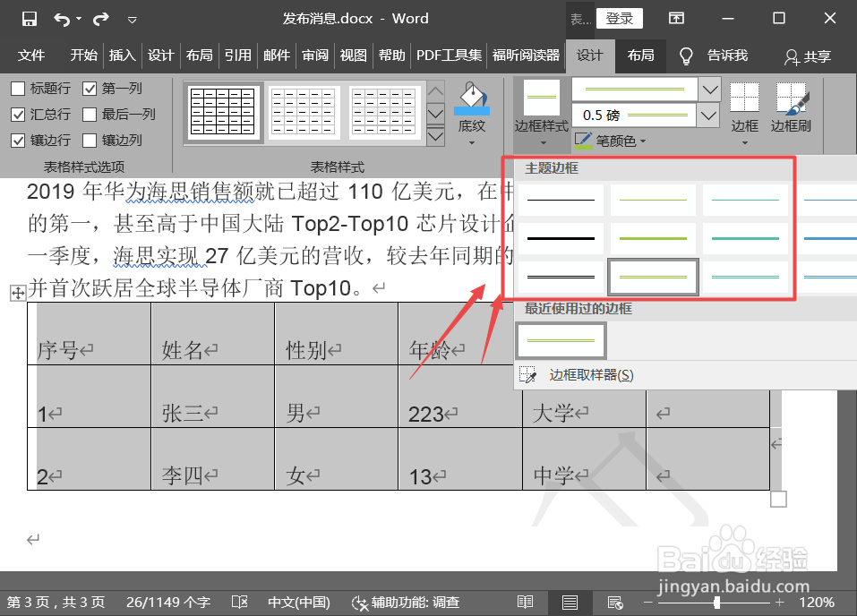This screenshot has width=857, height=616.
Task: Click the table resize handle square
Action: pos(778,499)
